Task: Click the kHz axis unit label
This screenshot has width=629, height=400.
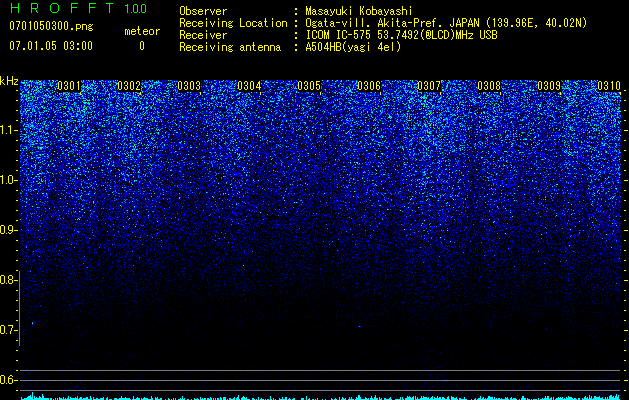Action: point(9,81)
